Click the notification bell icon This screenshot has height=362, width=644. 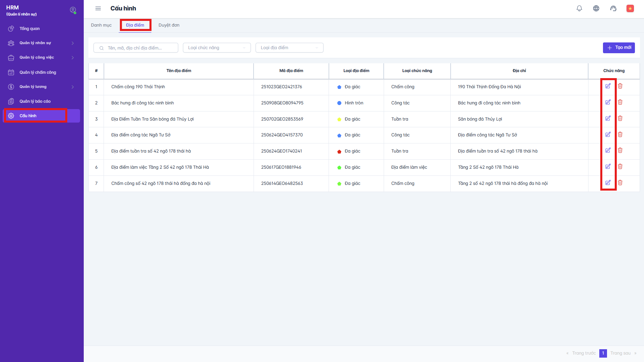point(579,8)
